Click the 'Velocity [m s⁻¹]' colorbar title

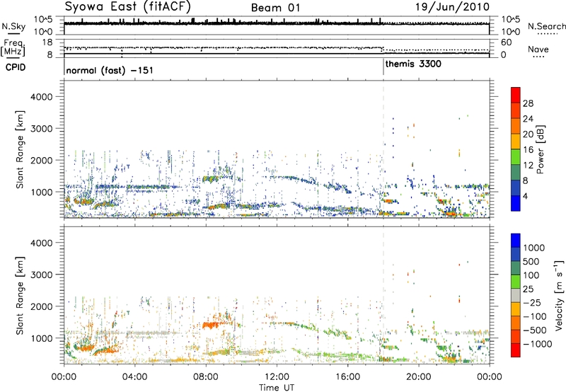[x=559, y=295]
